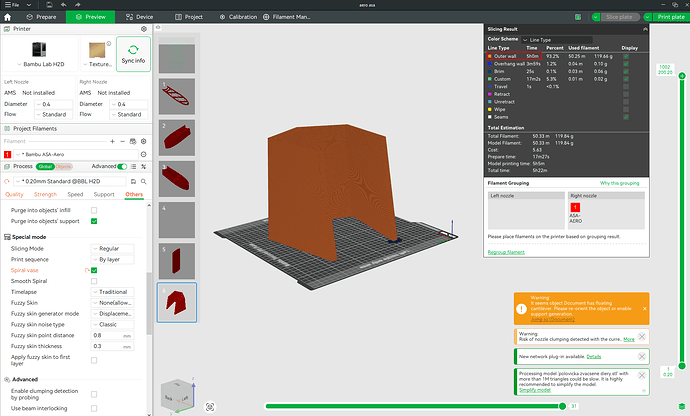Open the Calibration tab

(238, 17)
